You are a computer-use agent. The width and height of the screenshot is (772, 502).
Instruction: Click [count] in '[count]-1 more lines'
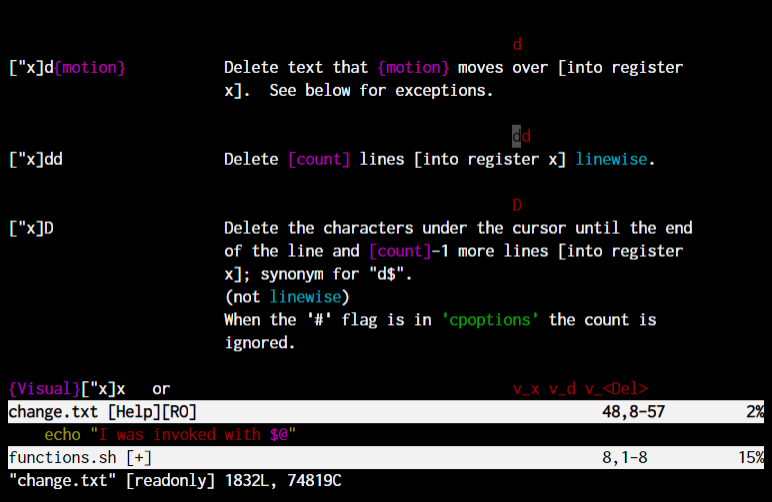point(400,251)
